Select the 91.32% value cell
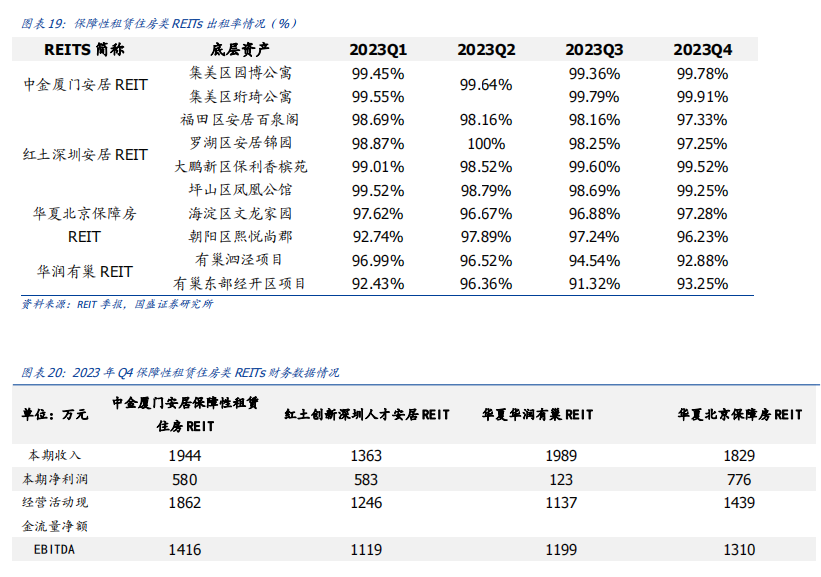821x577 pixels. 594,284
